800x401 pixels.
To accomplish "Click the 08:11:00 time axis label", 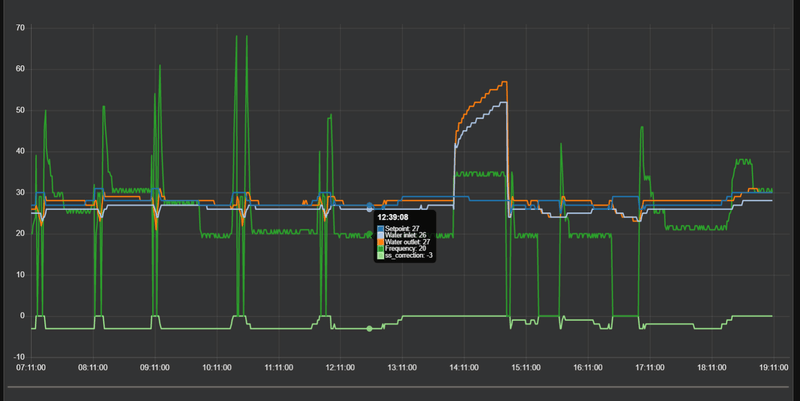I will [93, 367].
